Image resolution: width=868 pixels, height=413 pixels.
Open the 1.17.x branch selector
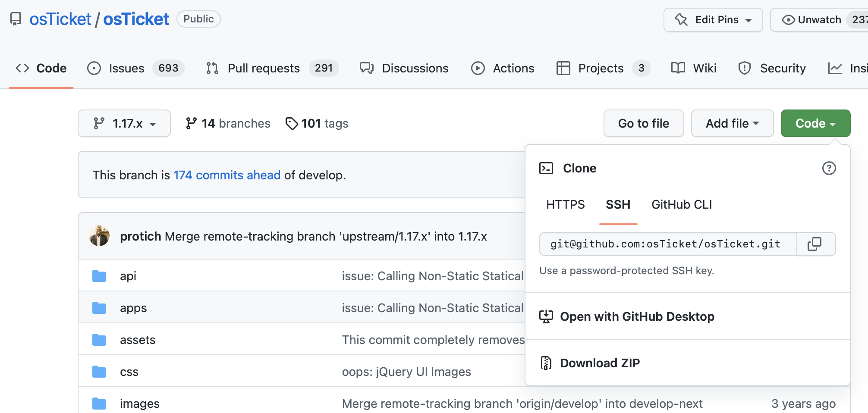(124, 123)
